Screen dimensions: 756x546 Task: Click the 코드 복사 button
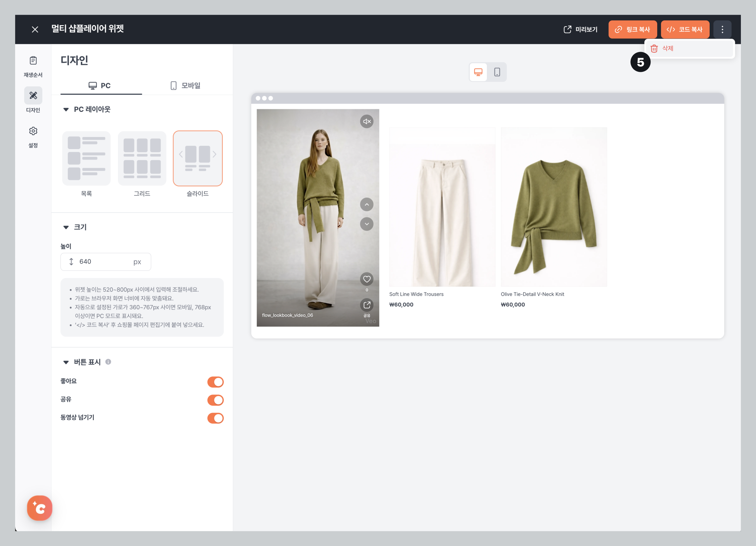685,30
